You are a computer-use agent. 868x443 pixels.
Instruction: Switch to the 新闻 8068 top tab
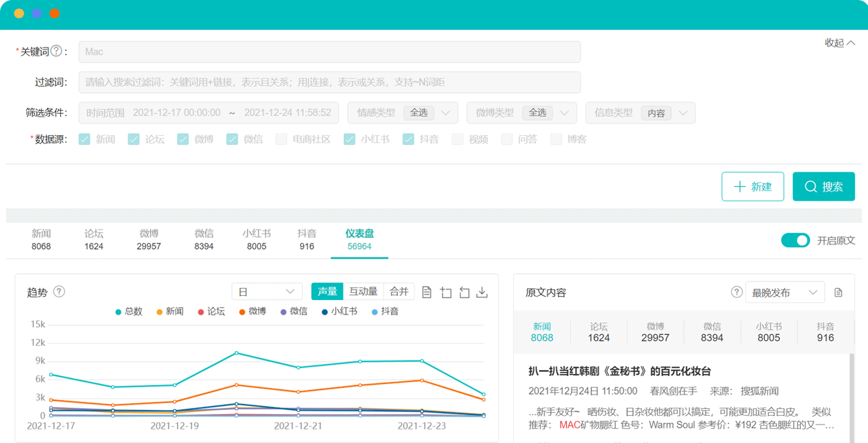pos(41,240)
